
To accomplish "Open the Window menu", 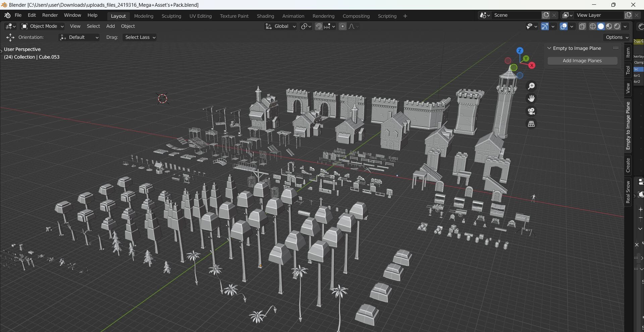I will (x=72, y=15).
